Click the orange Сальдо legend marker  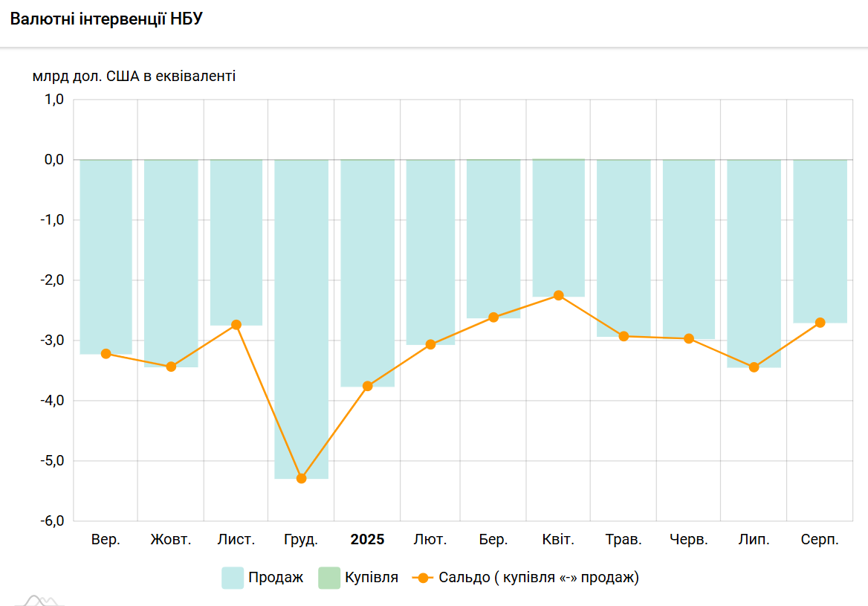pos(423,578)
